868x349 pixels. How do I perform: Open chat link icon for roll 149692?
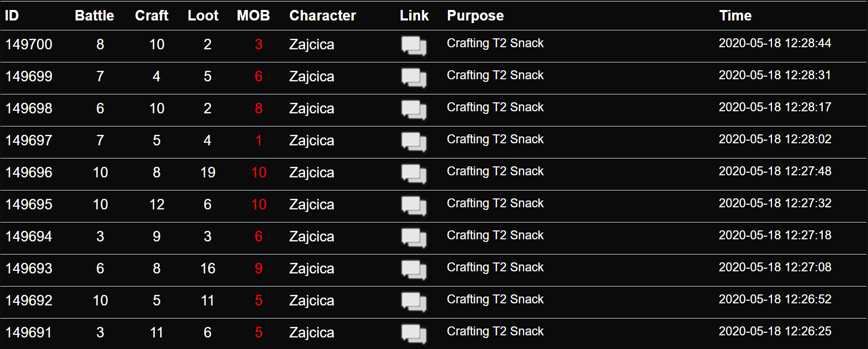point(414,302)
